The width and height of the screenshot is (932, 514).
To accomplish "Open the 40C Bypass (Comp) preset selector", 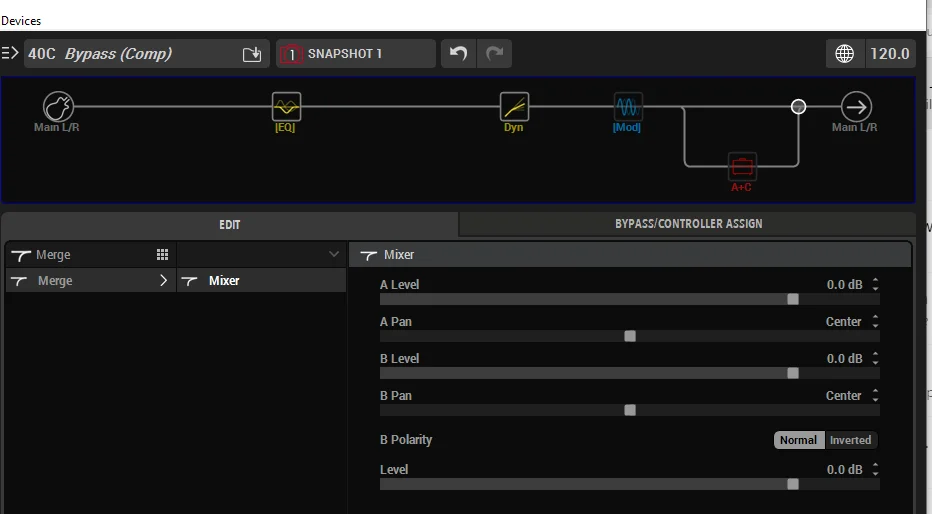I will point(130,54).
